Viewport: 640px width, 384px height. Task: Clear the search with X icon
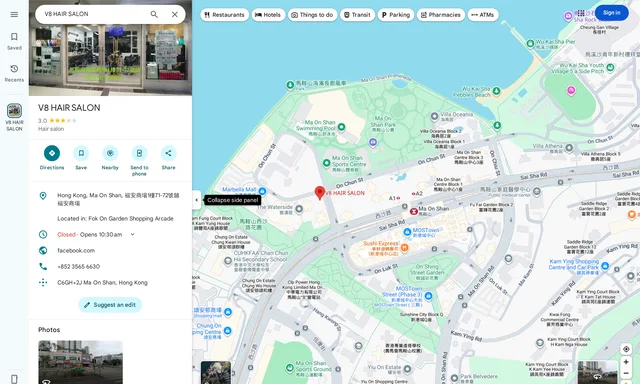(x=175, y=14)
